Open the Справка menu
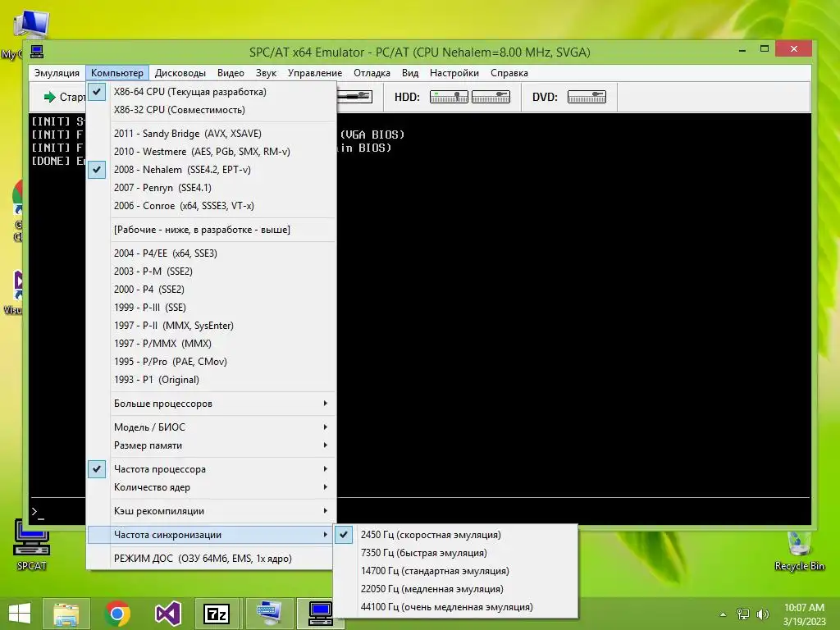The height and width of the screenshot is (630, 840). (509, 73)
